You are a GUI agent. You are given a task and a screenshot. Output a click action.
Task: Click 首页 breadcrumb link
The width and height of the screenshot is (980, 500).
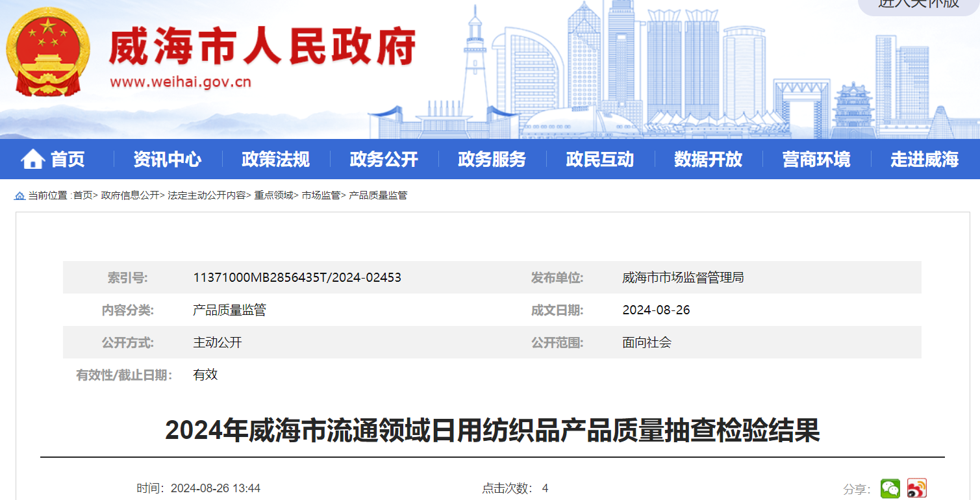point(82,195)
